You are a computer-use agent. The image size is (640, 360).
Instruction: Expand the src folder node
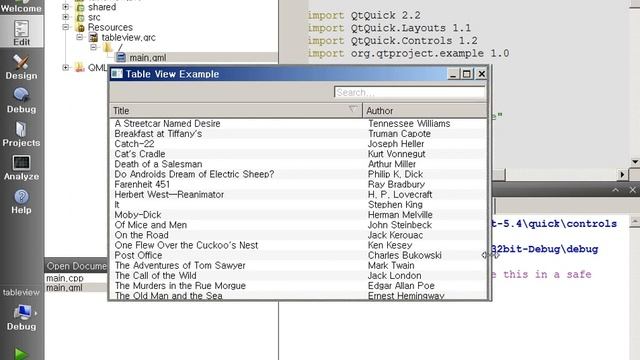(x=66, y=17)
